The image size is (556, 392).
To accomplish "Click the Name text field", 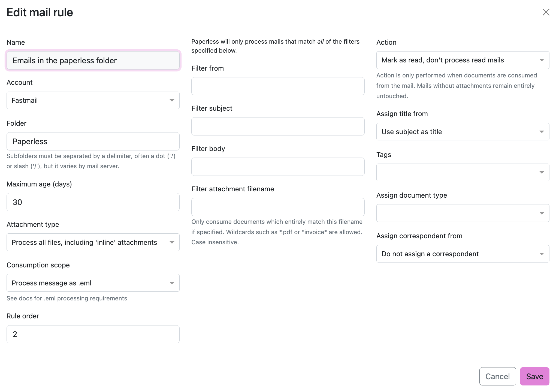I will (x=93, y=61).
